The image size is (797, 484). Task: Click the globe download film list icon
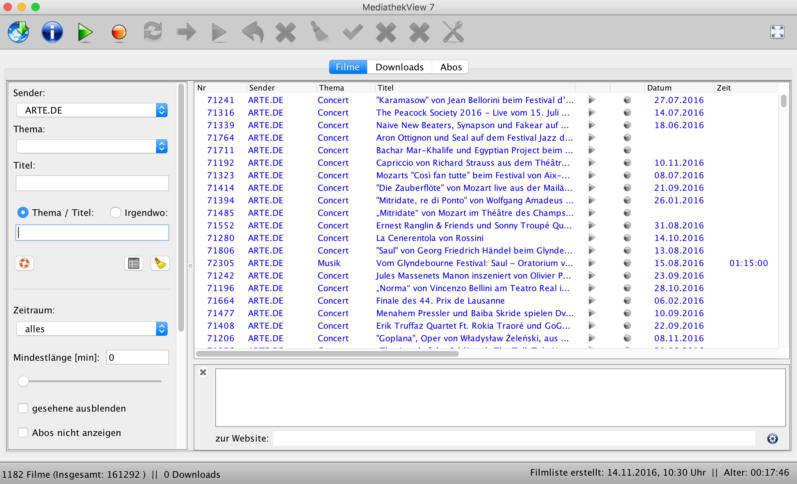point(18,32)
